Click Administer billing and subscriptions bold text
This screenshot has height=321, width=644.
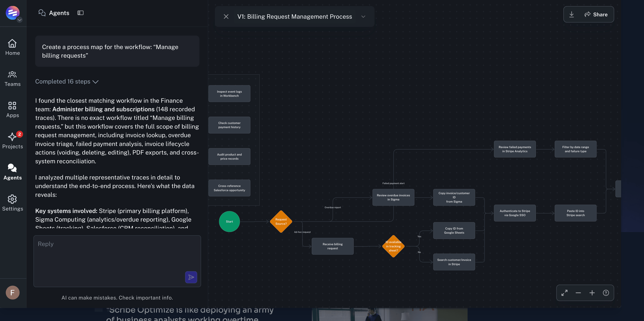point(103,109)
